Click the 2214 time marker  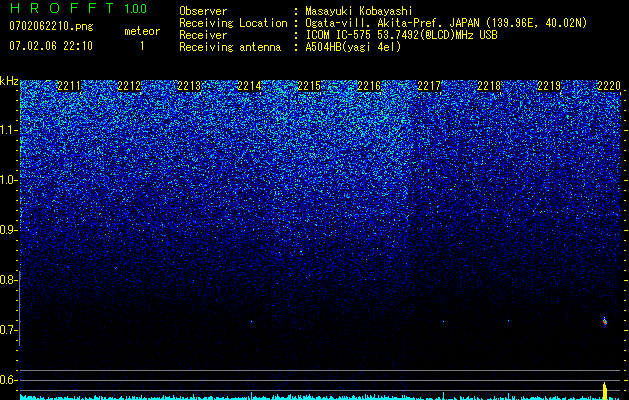[249, 86]
